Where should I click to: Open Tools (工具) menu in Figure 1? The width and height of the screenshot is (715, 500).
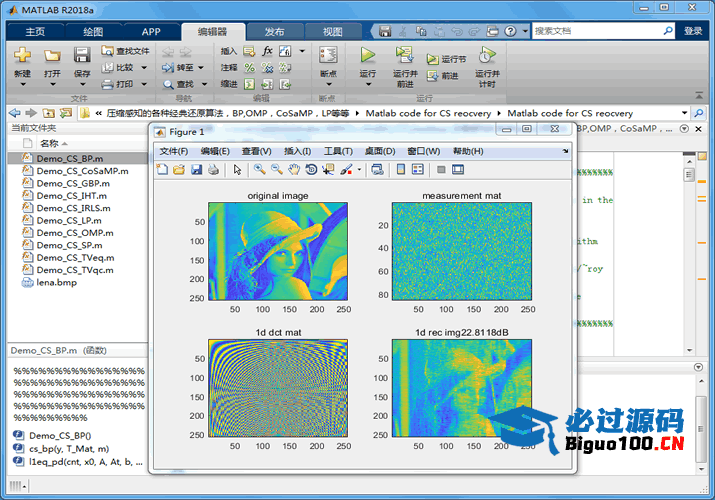[x=338, y=151]
